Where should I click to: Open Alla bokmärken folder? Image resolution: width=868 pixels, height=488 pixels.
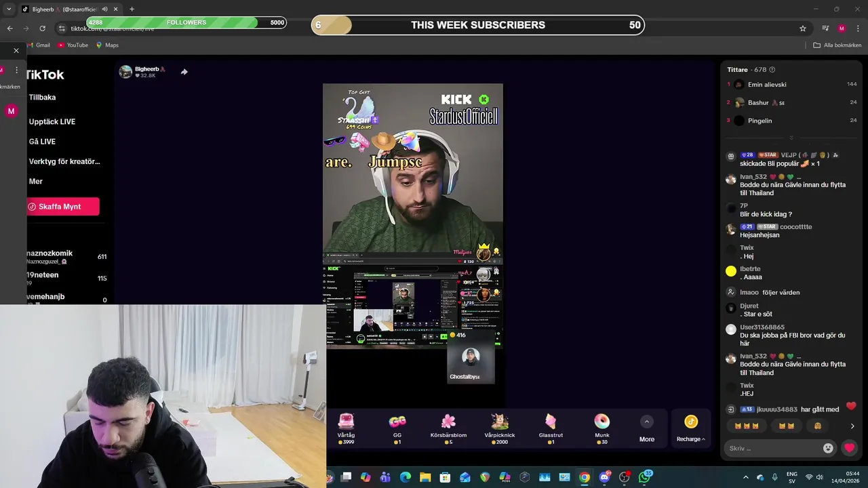pyautogui.click(x=837, y=45)
